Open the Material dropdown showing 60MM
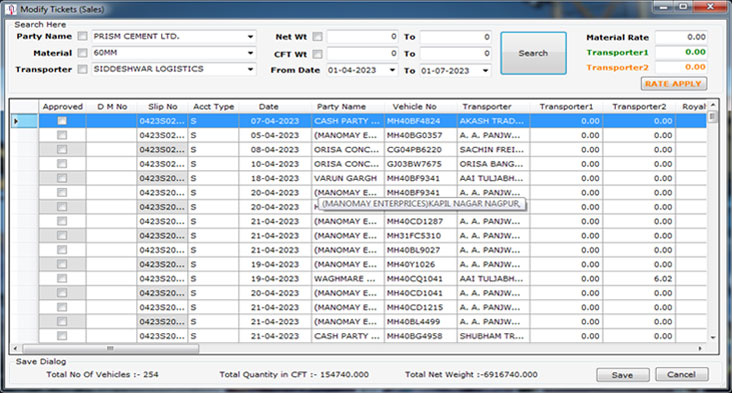Screen dimensions: 732x393 click(250, 53)
